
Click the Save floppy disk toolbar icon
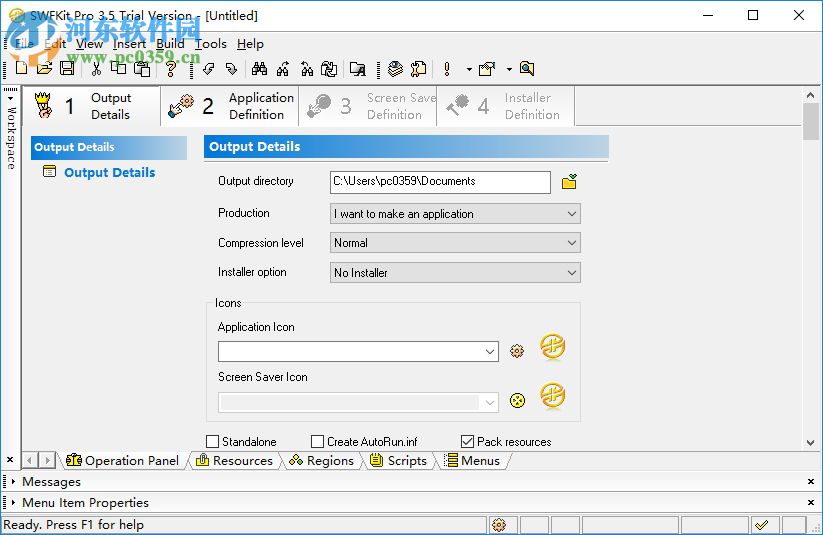(67, 69)
